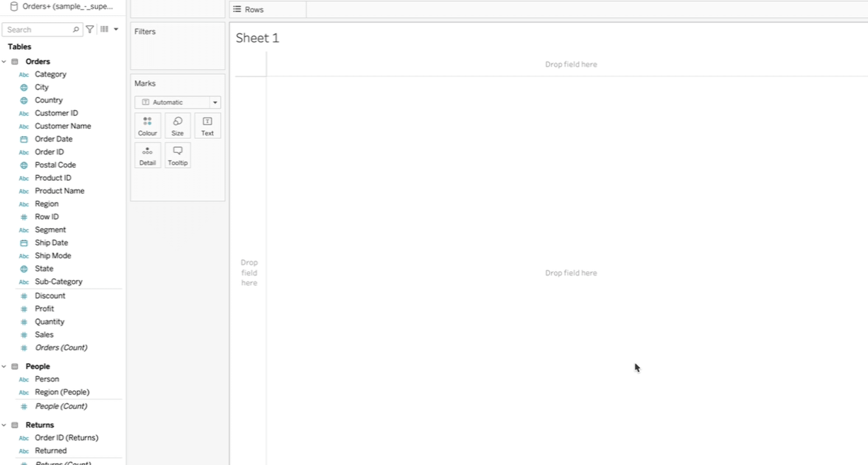Select the Category field

[51, 74]
